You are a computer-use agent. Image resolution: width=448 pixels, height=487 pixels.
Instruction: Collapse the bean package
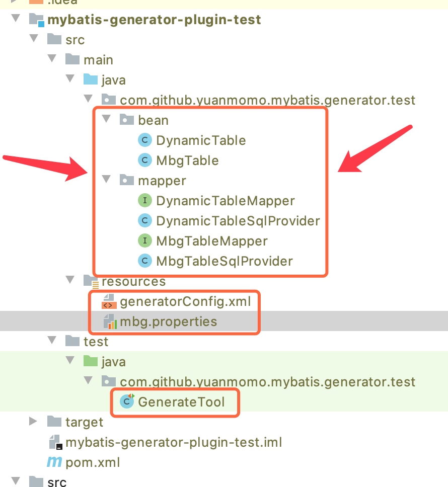click(106, 120)
